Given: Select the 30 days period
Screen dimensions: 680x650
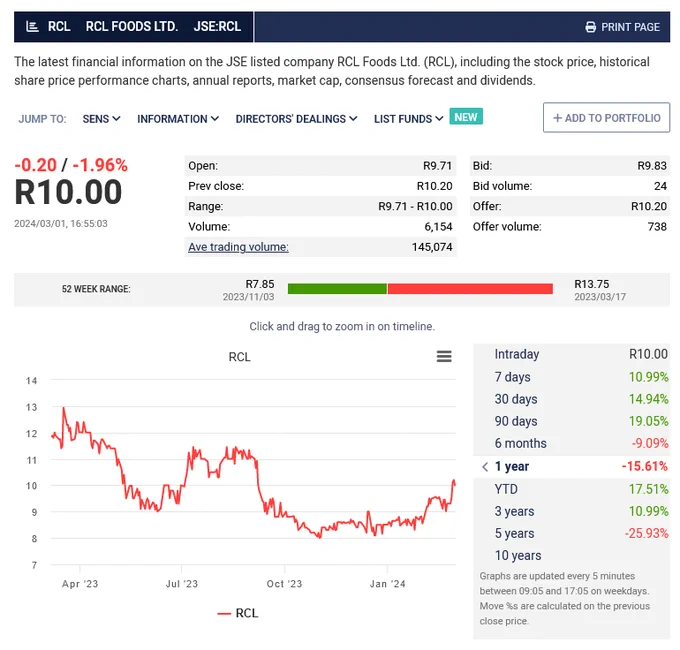Looking at the screenshot, I should (x=572, y=399).
